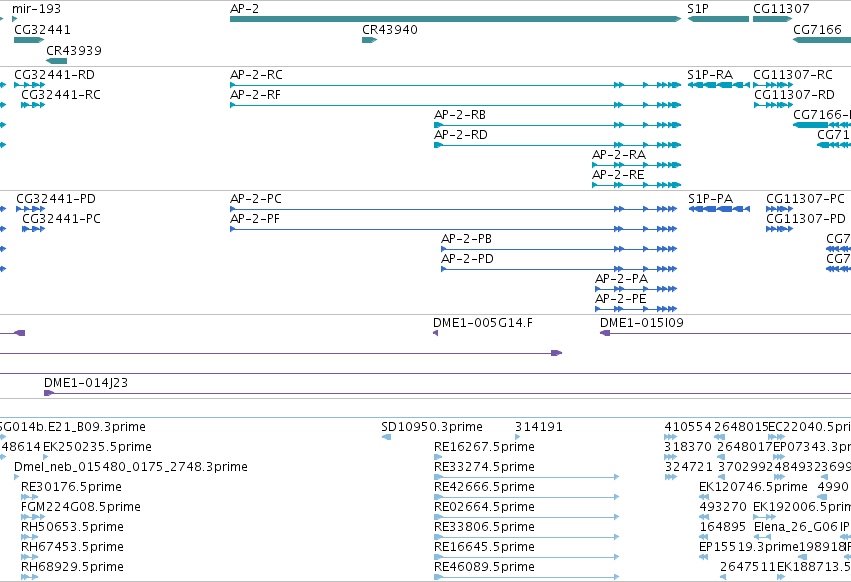
Task: Click the S1P-RA transcript glyph
Action: click(x=719, y=85)
